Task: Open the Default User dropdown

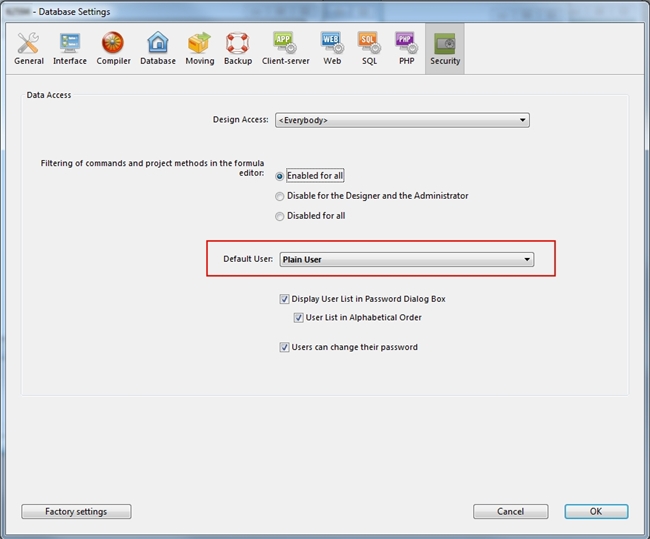Action: tap(406, 260)
